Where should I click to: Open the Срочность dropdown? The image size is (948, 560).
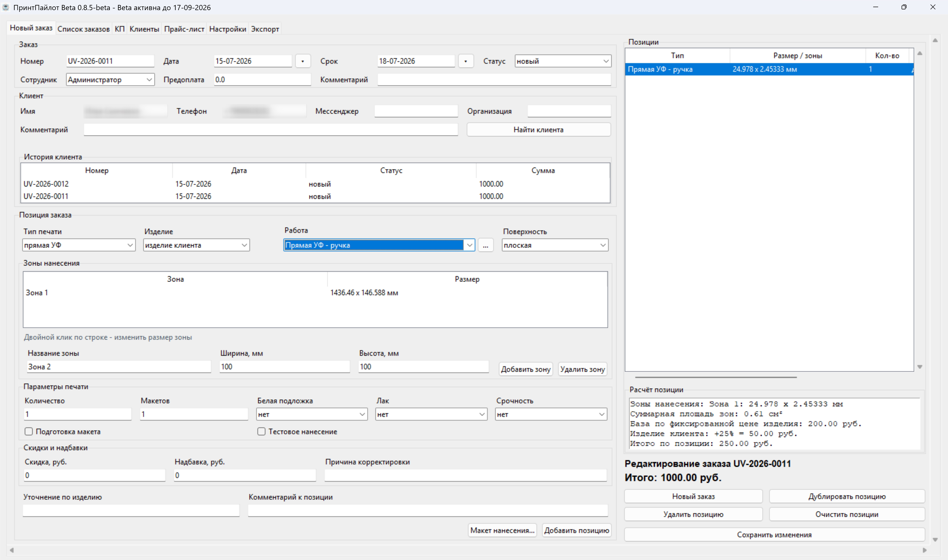pyautogui.click(x=551, y=414)
